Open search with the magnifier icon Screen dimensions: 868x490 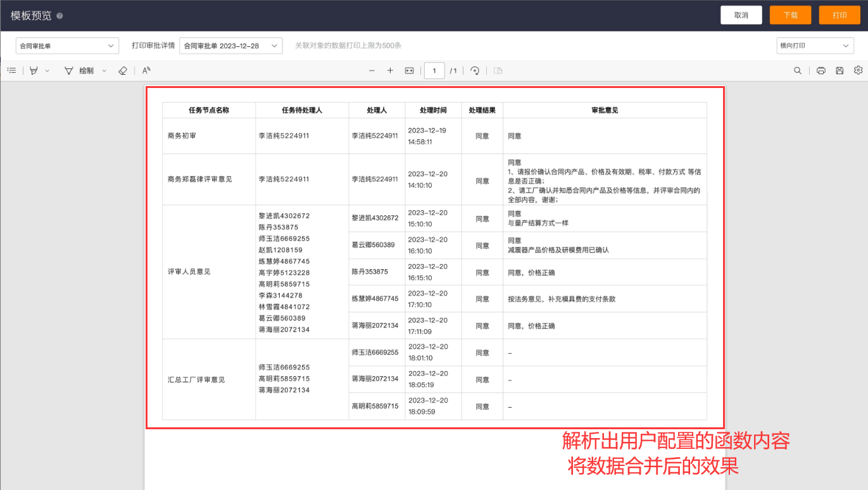pos(798,70)
